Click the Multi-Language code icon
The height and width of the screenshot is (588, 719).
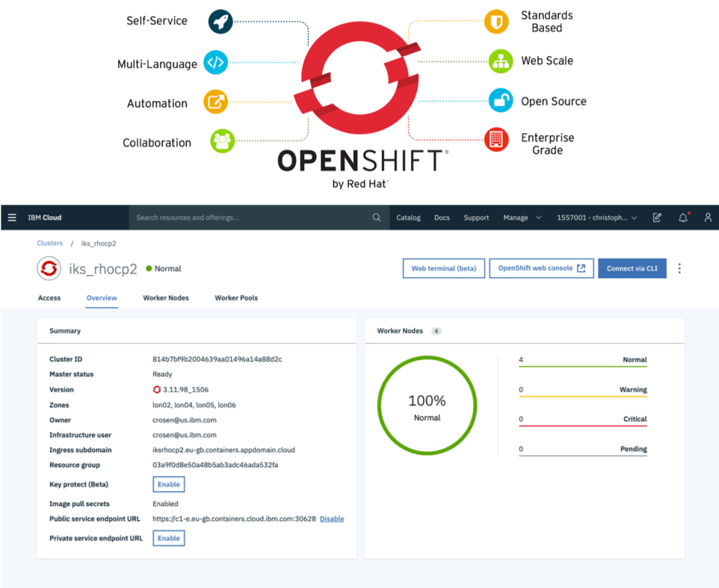coord(215,62)
